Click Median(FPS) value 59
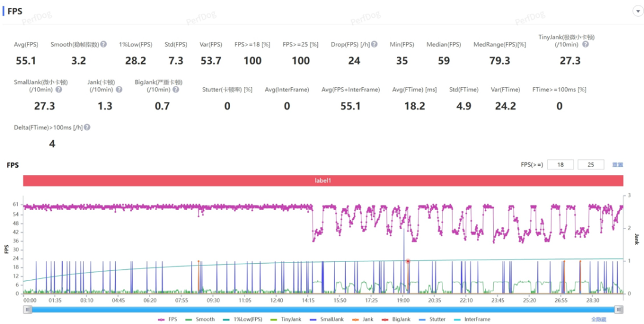This screenshot has width=644, height=324. click(x=444, y=61)
